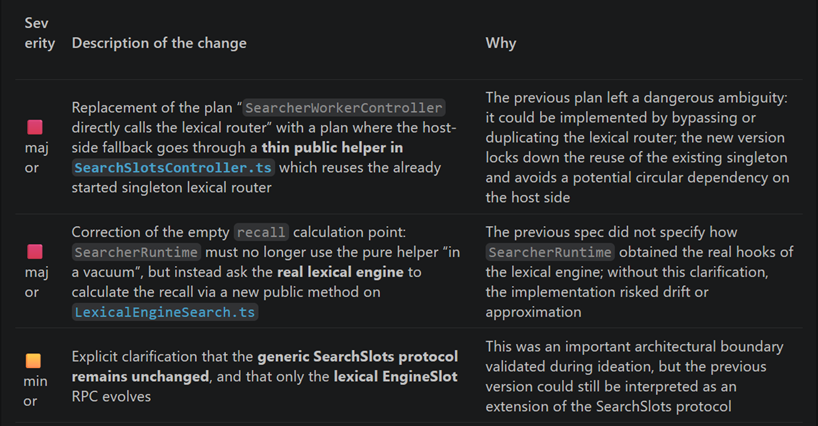
Task: Click 'major' label in first table row
Action: tap(37, 157)
